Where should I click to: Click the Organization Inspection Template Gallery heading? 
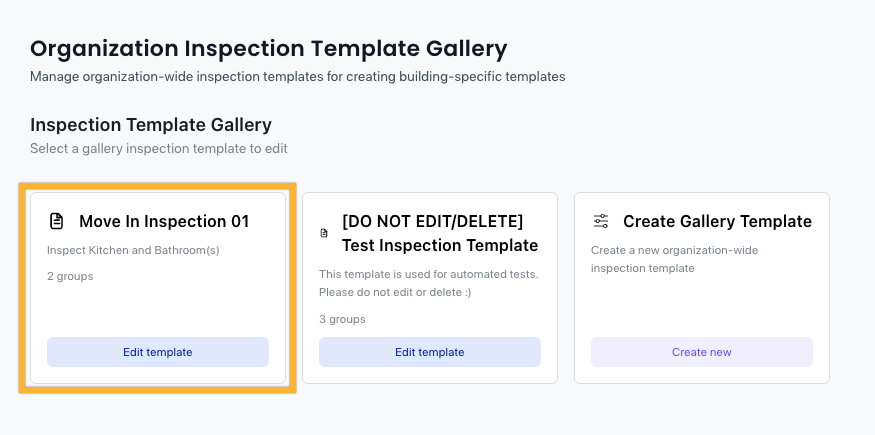click(x=268, y=49)
